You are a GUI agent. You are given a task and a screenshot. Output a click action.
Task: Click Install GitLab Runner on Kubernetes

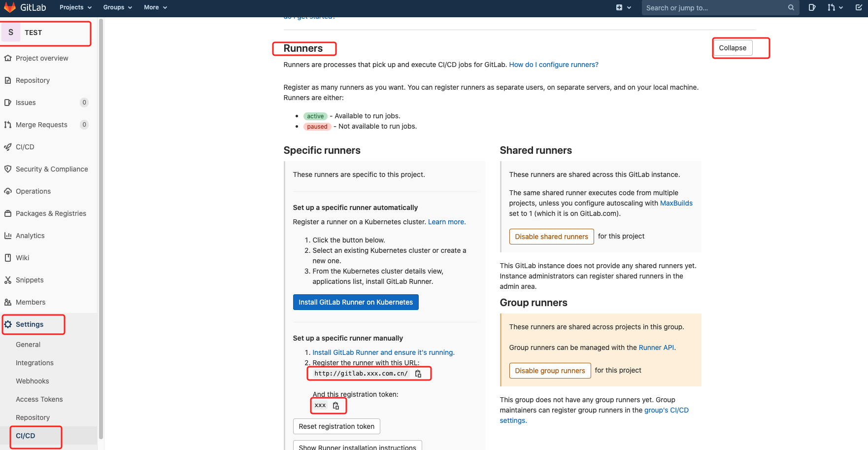(356, 302)
